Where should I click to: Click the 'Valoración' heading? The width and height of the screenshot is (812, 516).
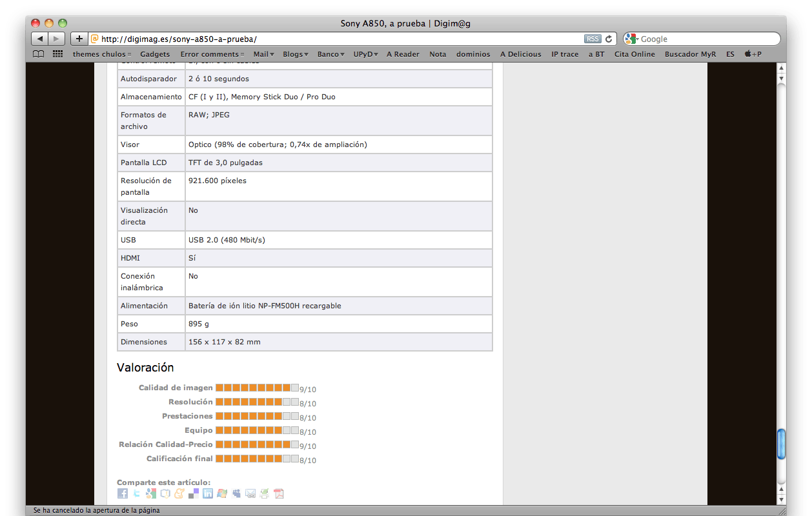(145, 368)
